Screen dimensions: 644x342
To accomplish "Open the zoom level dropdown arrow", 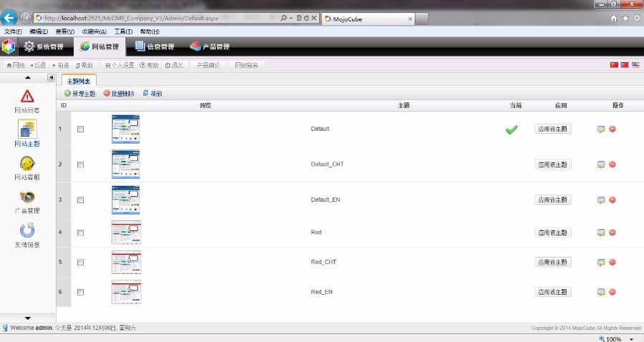I will pyautogui.click(x=632, y=338).
